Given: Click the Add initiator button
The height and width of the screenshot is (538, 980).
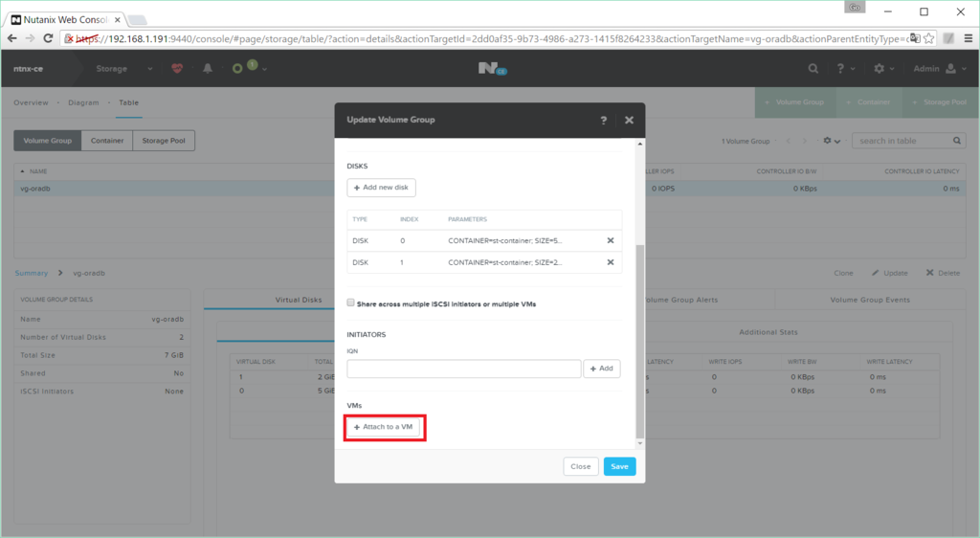Looking at the screenshot, I should [601, 369].
